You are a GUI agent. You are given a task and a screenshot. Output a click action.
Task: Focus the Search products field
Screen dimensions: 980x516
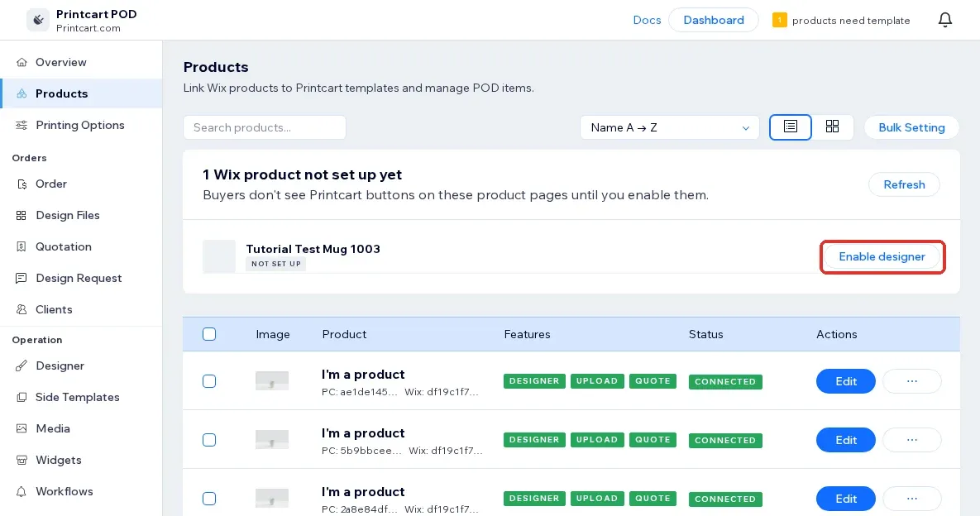pos(265,127)
